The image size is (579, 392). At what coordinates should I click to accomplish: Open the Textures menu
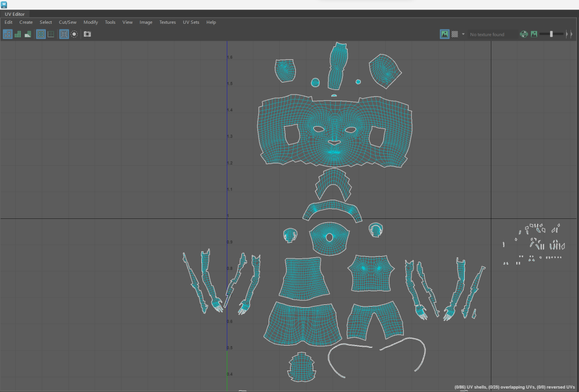[167, 22]
